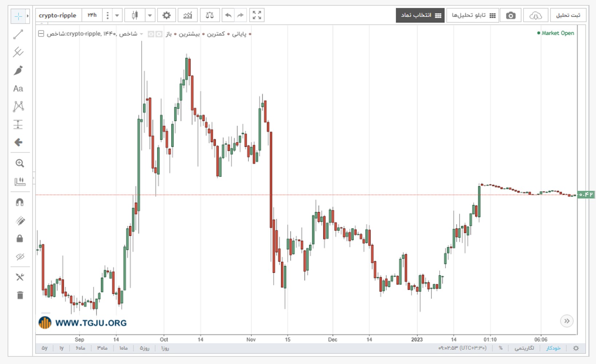This screenshot has width=596, height=364.
Task: Lock all drawing tools
Action: pyautogui.click(x=20, y=238)
